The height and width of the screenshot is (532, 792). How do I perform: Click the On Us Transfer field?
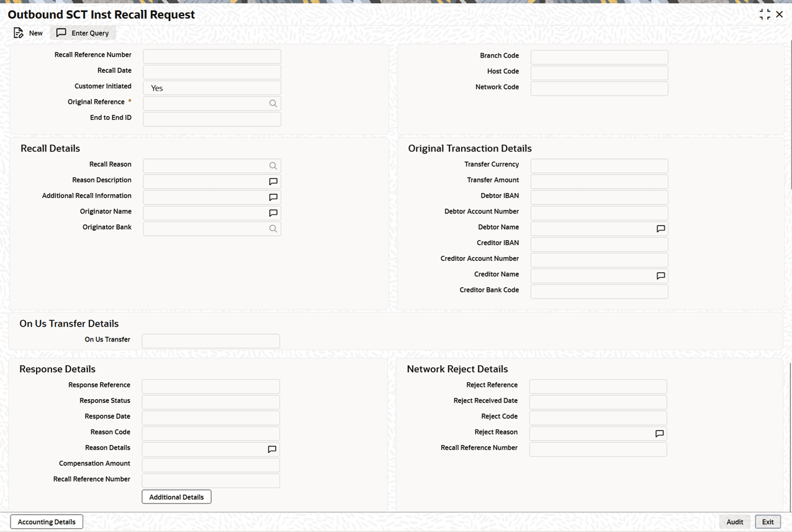(210, 341)
